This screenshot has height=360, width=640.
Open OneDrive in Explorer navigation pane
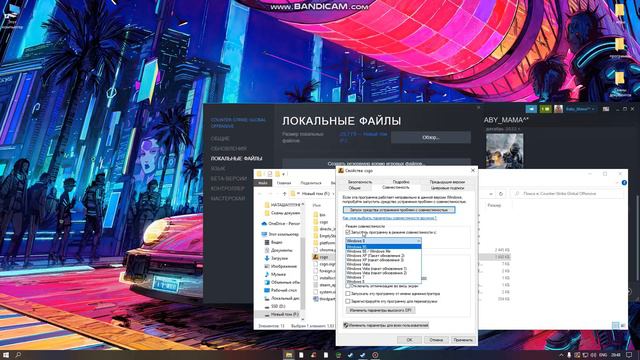[x=281, y=224]
